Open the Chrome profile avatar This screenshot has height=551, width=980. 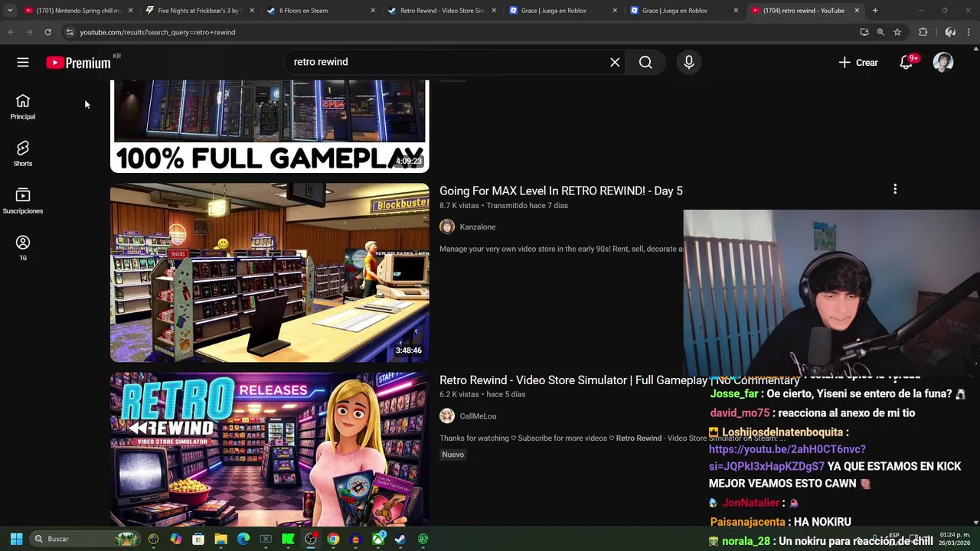950,32
